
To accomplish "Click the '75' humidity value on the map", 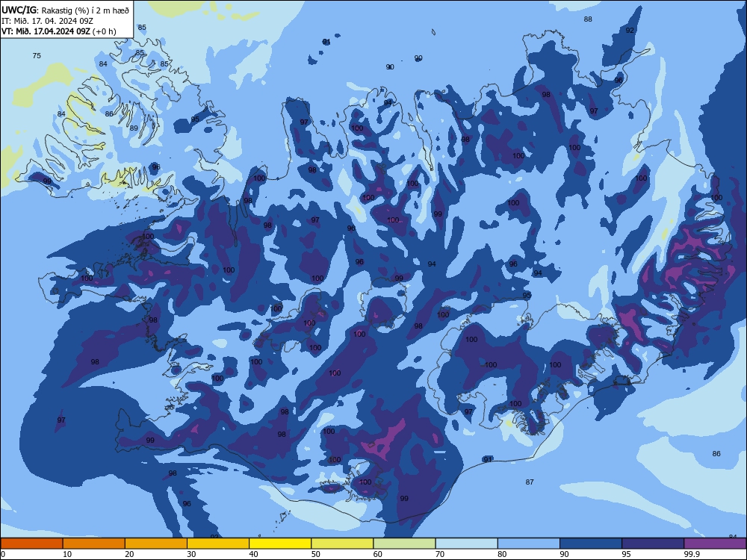I will point(37,56).
